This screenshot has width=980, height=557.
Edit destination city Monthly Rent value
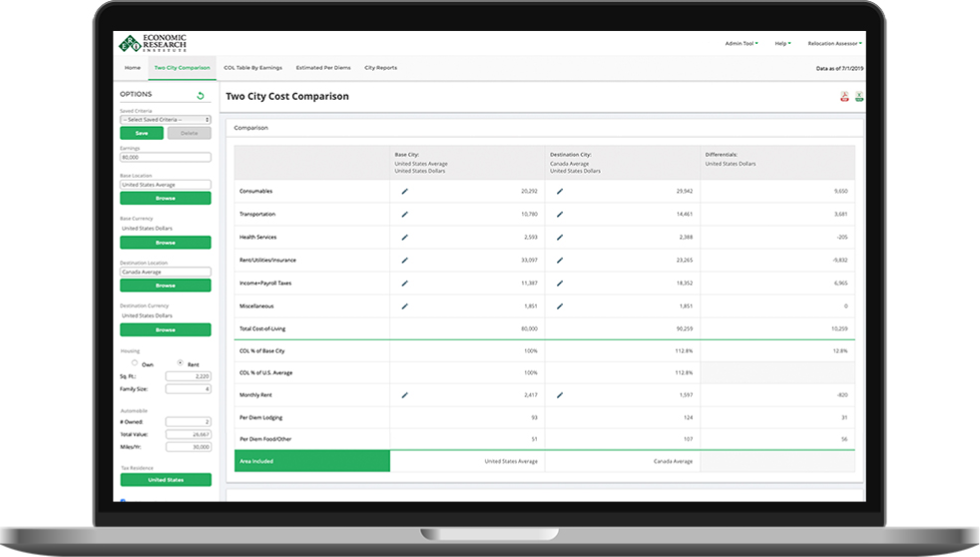560,395
